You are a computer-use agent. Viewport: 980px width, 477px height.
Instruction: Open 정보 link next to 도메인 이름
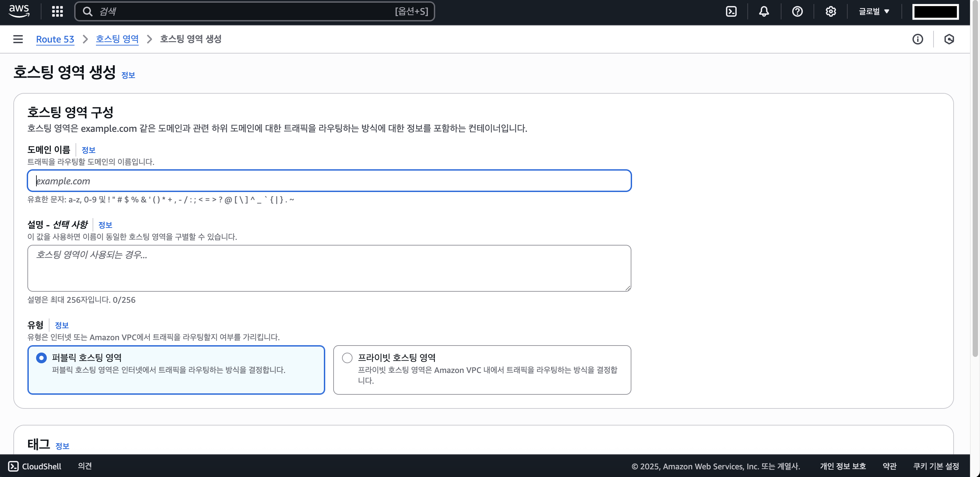click(88, 150)
